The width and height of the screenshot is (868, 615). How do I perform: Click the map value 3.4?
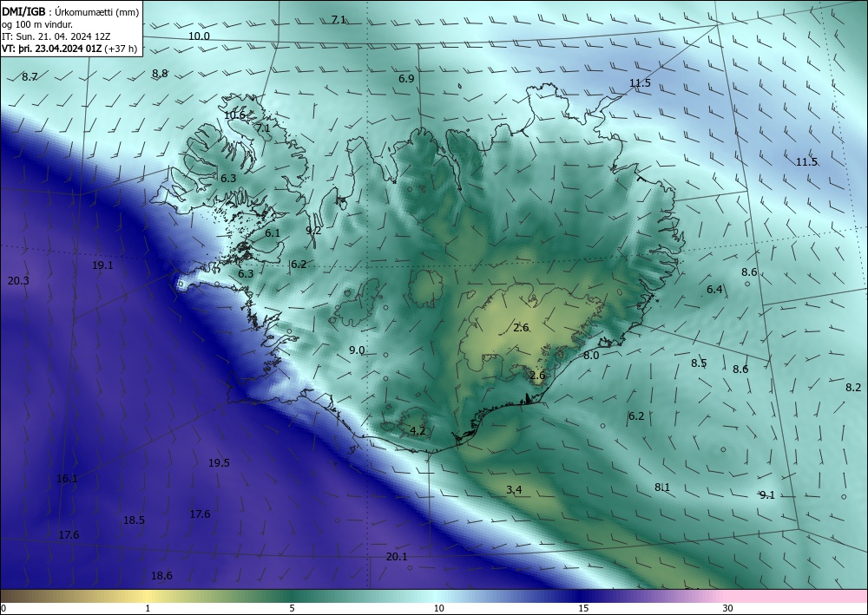tap(514, 489)
